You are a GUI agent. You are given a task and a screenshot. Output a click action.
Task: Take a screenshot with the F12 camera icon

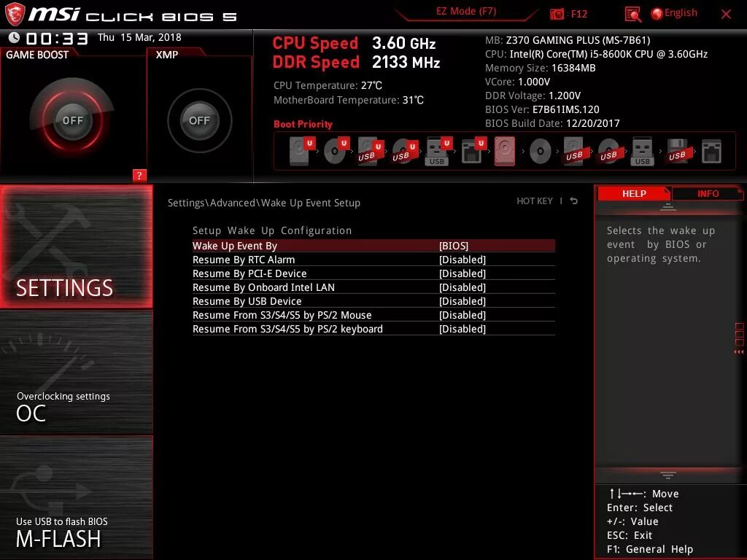[557, 14]
